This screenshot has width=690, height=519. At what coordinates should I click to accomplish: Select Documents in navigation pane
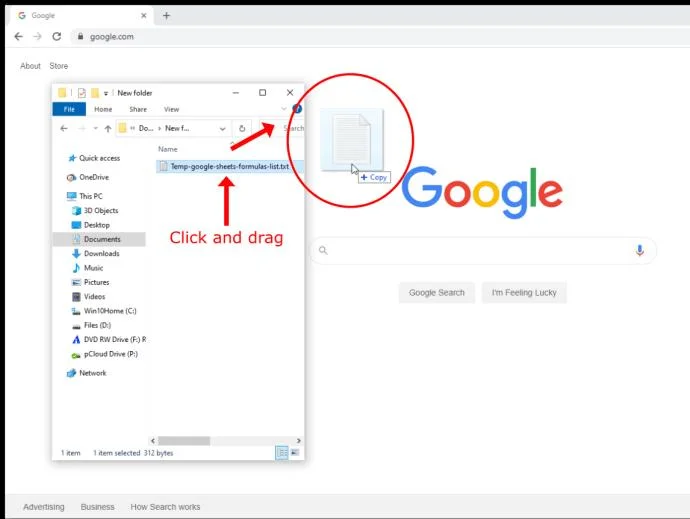click(99, 239)
